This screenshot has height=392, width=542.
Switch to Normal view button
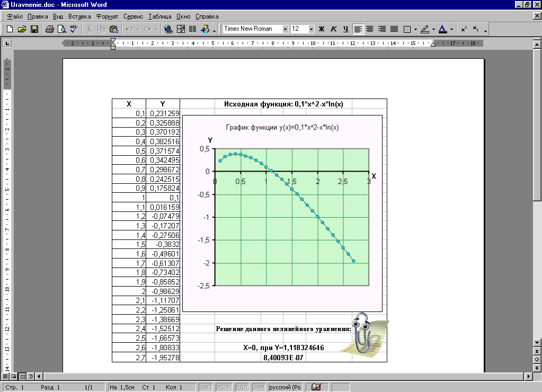tap(5, 377)
